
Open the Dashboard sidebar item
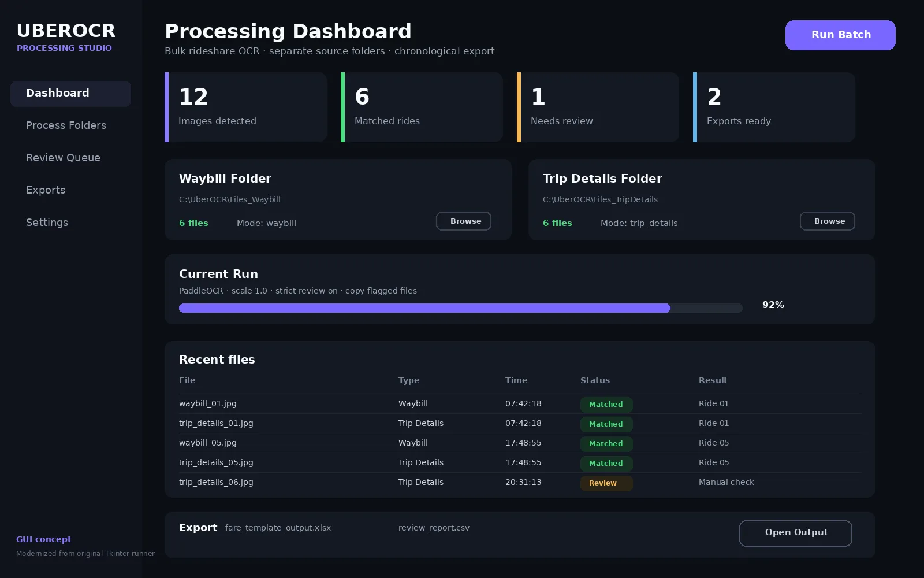coord(70,93)
